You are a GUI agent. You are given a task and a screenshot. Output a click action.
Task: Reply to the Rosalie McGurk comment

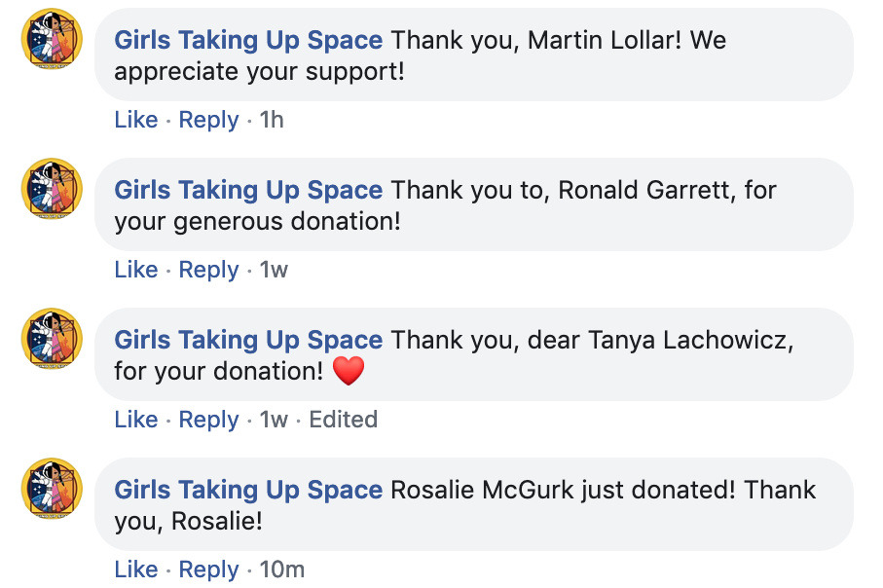pyautogui.click(x=208, y=570)
